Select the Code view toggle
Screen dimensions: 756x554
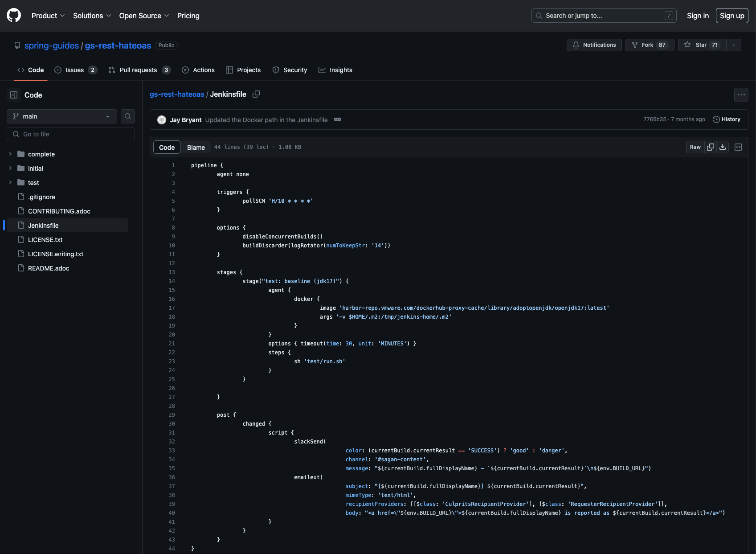click(167, 147)
